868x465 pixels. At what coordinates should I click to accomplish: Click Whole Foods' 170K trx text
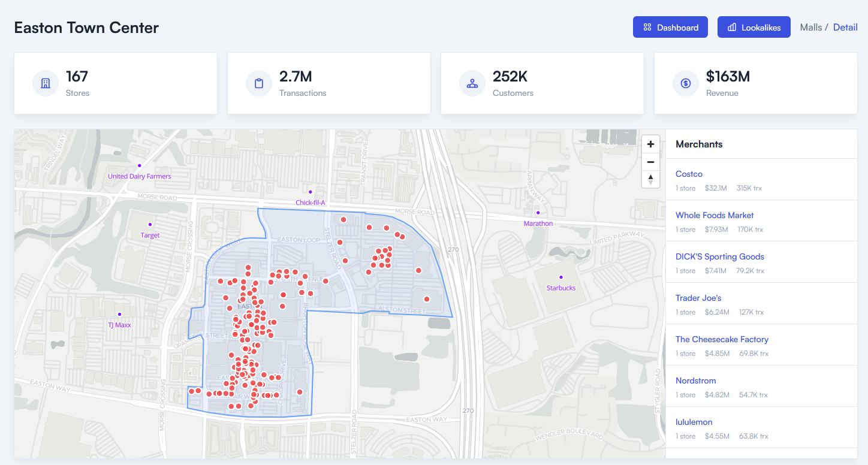point(750,230)
